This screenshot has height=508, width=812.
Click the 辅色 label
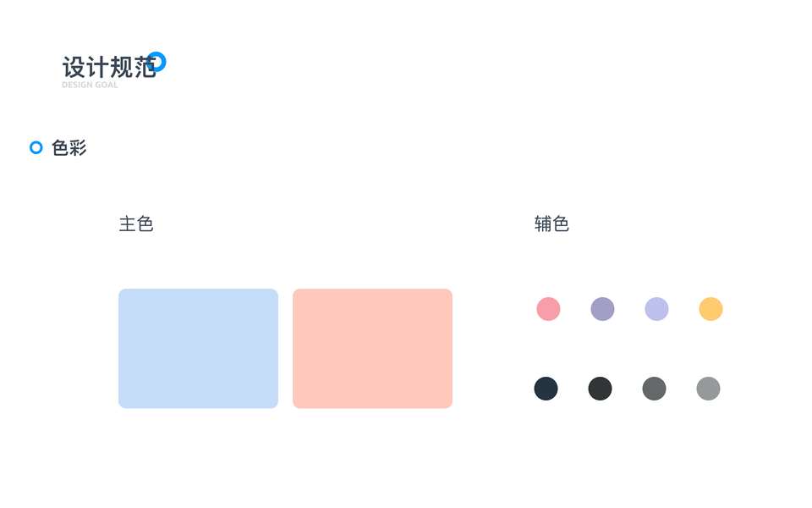pos(551,224)
